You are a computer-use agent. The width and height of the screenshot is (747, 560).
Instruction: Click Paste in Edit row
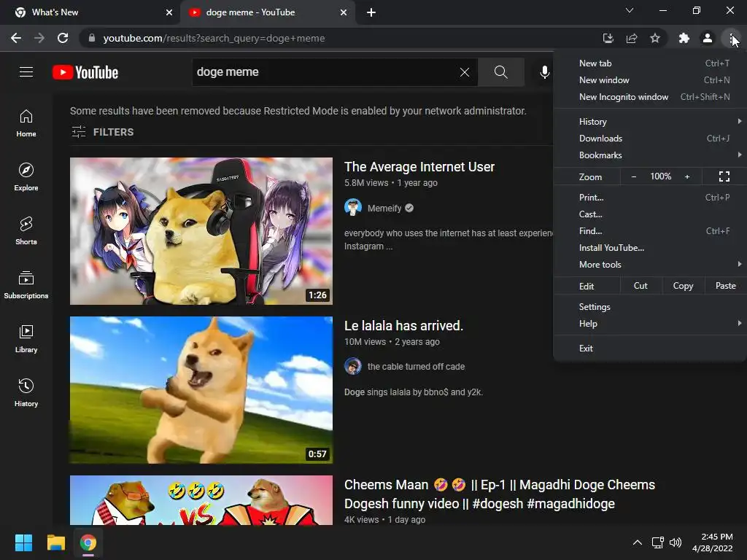pos(726,286)
